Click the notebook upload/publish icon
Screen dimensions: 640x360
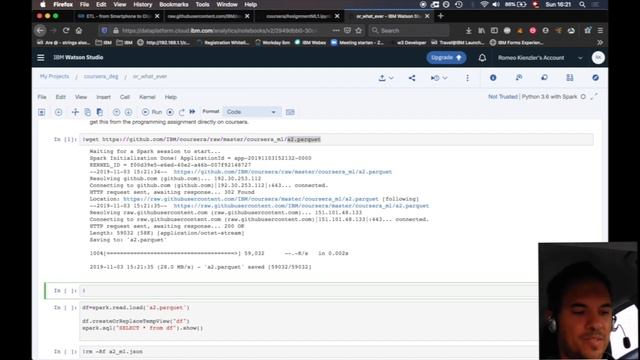point(382,78)
